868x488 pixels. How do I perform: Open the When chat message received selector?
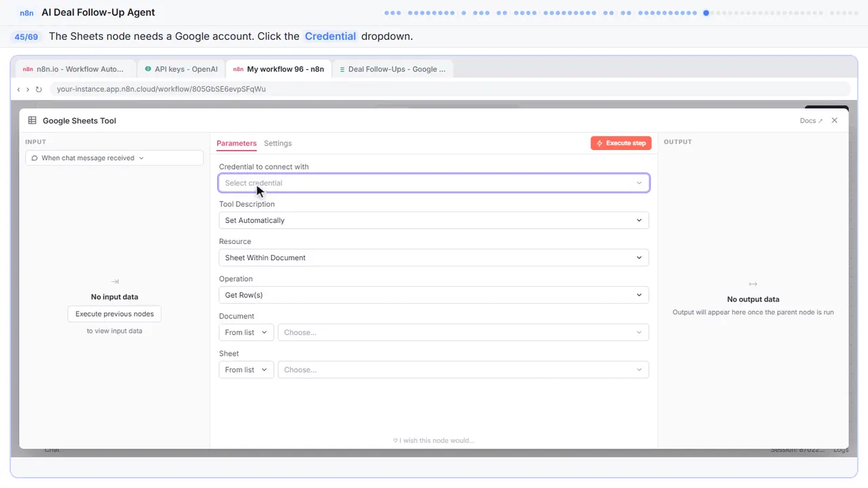tap(115, 158)
